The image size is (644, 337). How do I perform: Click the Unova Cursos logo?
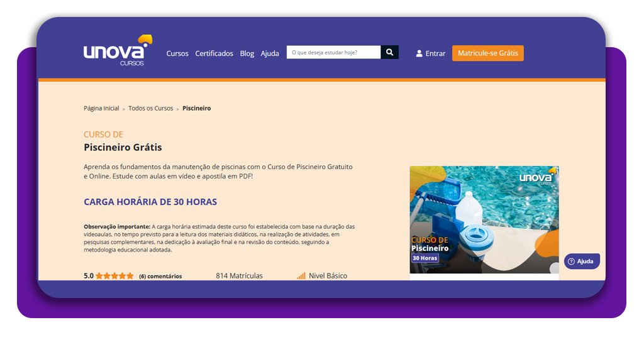117,52
